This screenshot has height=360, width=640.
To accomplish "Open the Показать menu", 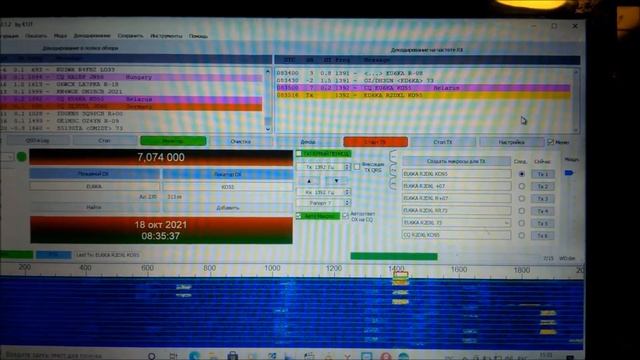I will tap(36, 36).
